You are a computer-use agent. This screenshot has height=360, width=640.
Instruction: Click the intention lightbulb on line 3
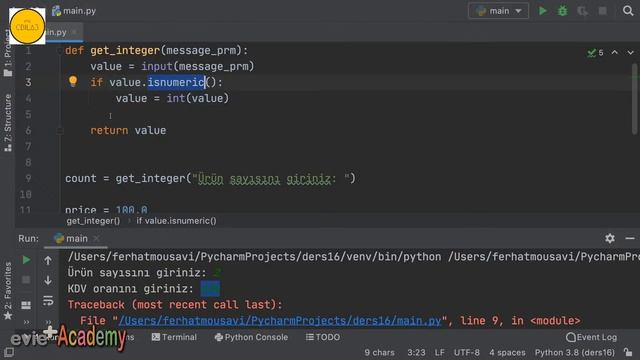pos(73,81)
